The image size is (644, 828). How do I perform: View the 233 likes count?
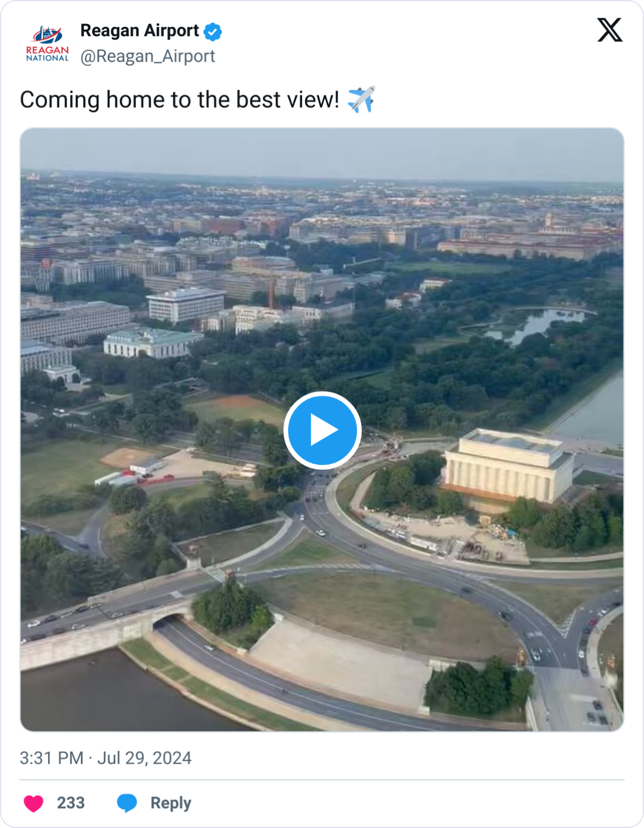click(71, 803)
